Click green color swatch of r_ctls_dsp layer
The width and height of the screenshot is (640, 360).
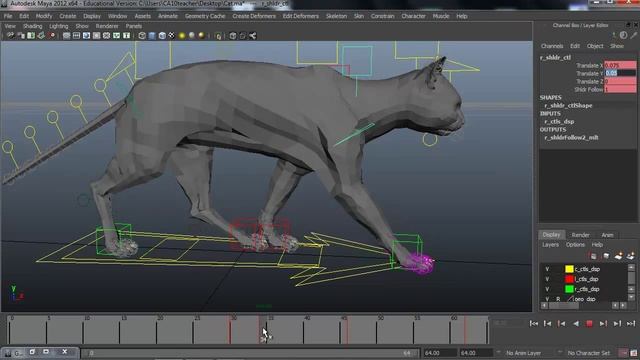569,289
